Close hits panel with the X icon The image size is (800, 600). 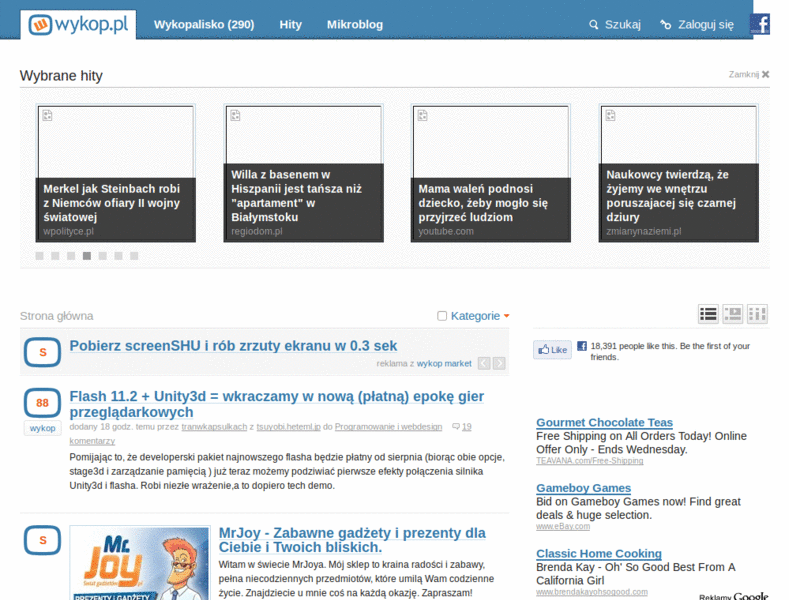[x=765, y=74]
